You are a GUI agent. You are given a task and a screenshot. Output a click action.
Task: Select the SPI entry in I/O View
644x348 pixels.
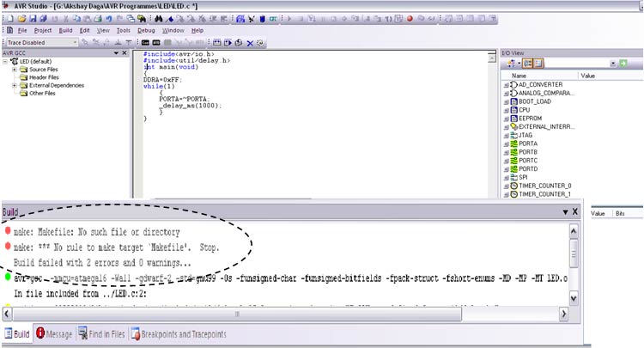click(x=523, y=178)
